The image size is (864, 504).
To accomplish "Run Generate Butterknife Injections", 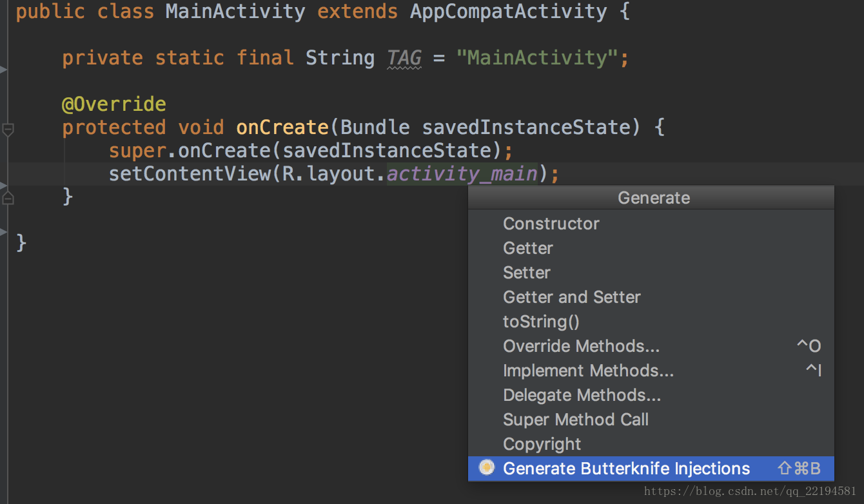I will pyautogui.click(x=626, y=469).
